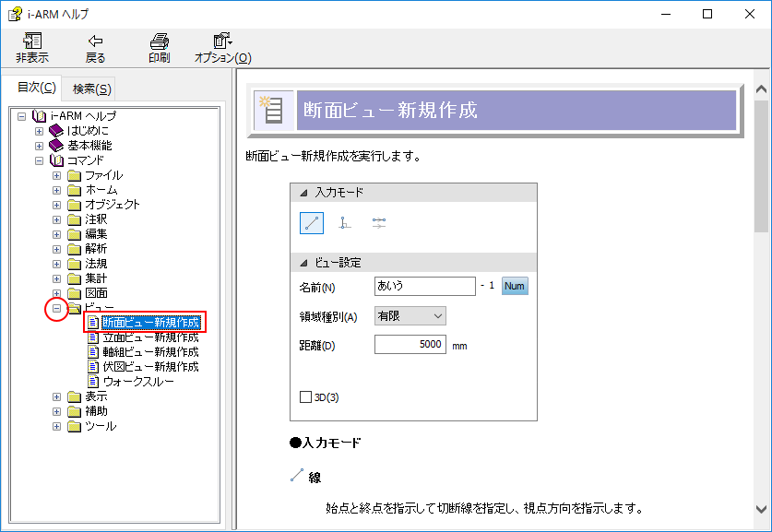Collapse the 入力モード section header triangle

pos(303,193)
